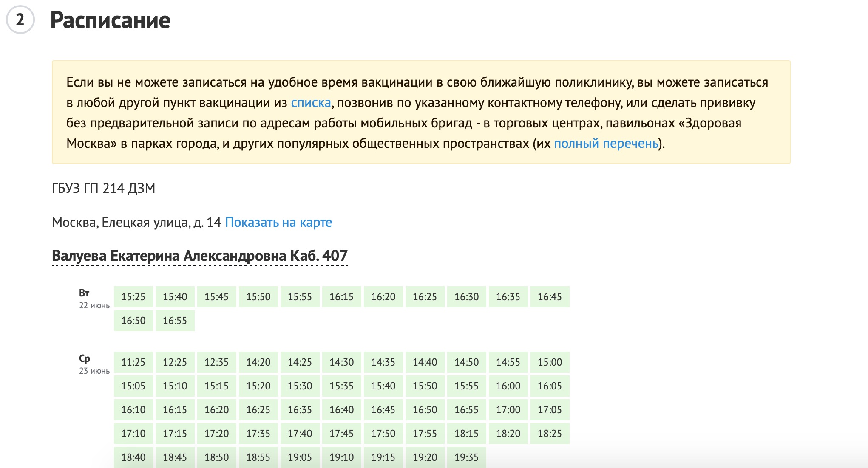Select the Tuesday 15:55 time slot
The height and width of the screenshot is (468, 868).
point(300,297)
